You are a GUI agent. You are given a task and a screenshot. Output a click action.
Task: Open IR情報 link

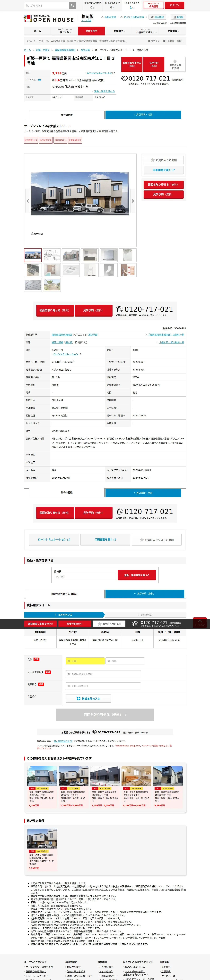click(178, 17)
